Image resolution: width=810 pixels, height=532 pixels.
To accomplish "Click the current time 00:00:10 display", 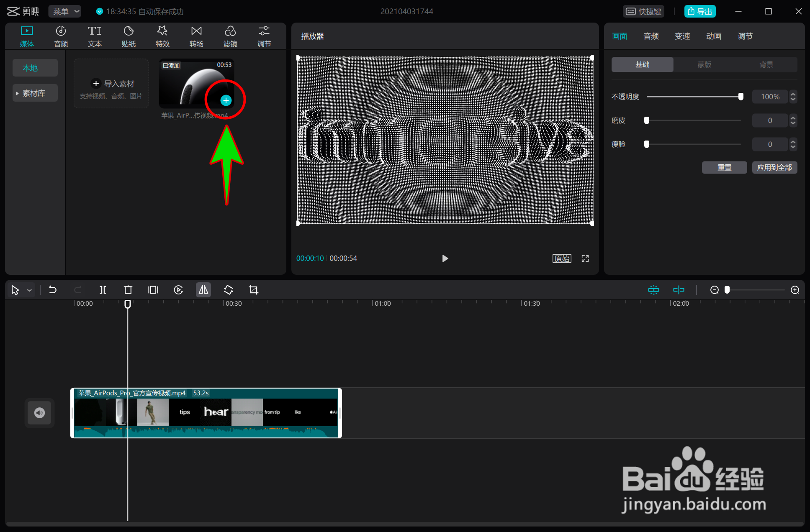I will (x=310, y=258).
